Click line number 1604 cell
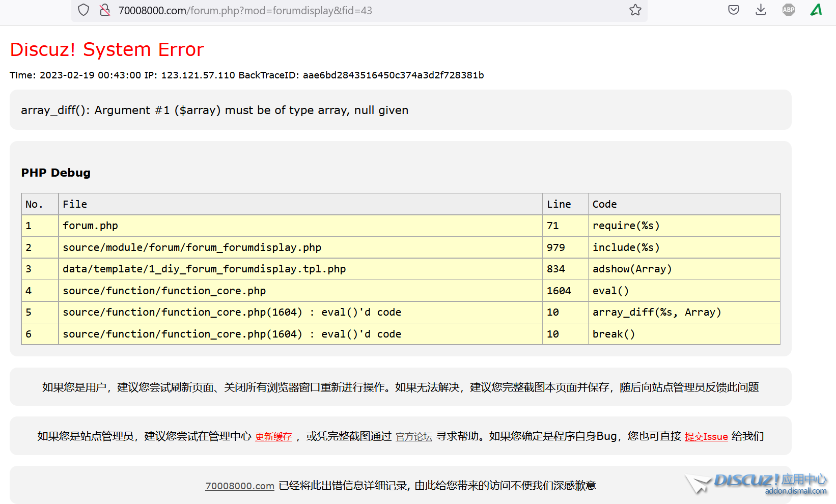The width and height of the screenshot is (836, 504). click(x=559, y=291)
